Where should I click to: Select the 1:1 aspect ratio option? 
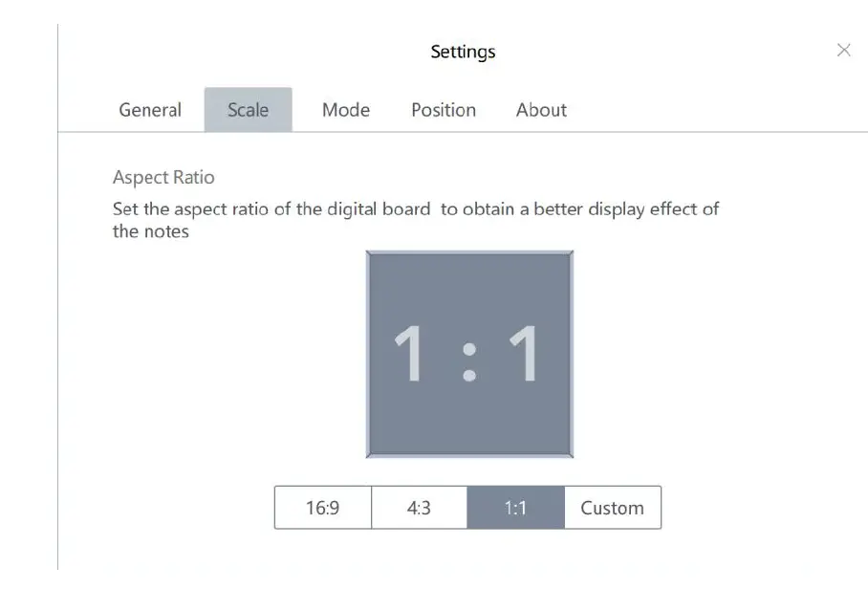coord(516,508)
